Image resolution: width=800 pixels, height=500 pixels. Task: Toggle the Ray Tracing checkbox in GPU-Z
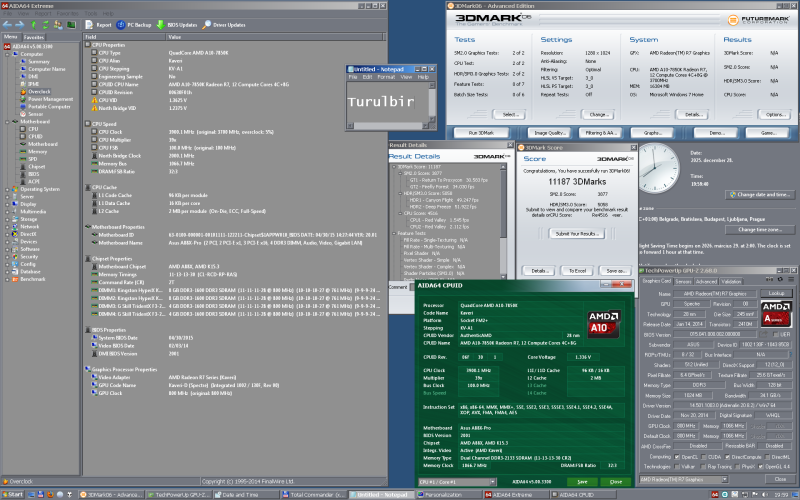(x=703, y=466)
